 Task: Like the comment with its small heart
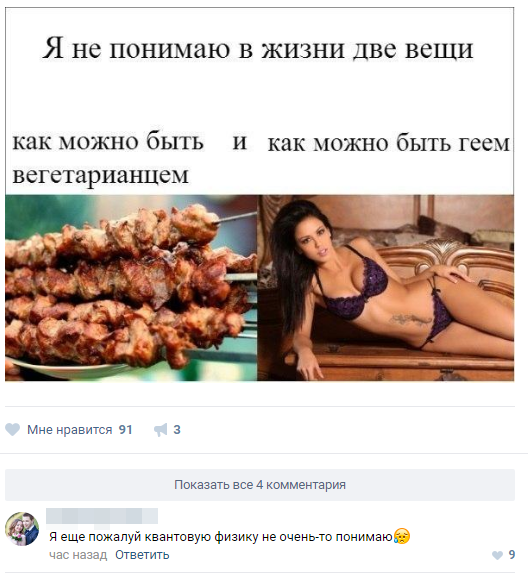pos(497,555)
